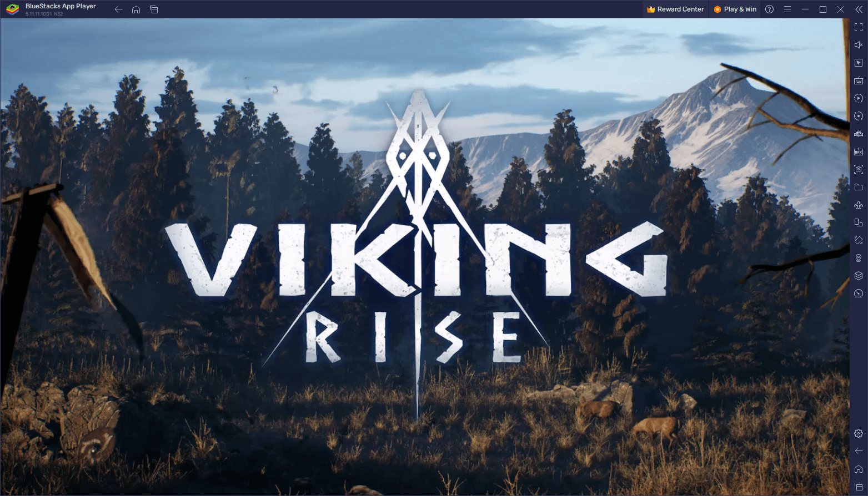Open the performance gauge icon

859,293
